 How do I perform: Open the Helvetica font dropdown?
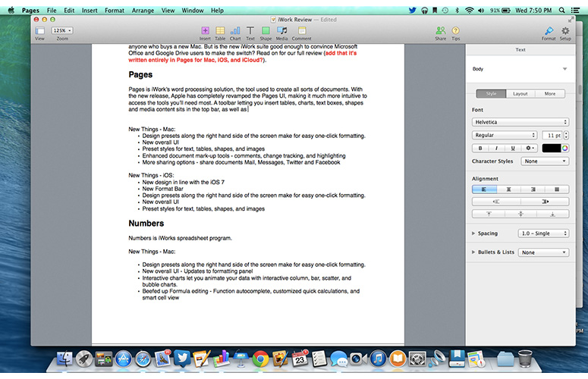click(x=520, y=122)
